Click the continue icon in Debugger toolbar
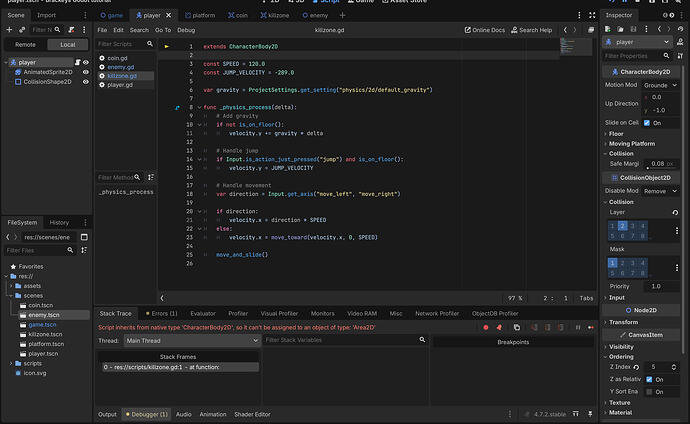The image size is (690, 424). click(591, 327)
